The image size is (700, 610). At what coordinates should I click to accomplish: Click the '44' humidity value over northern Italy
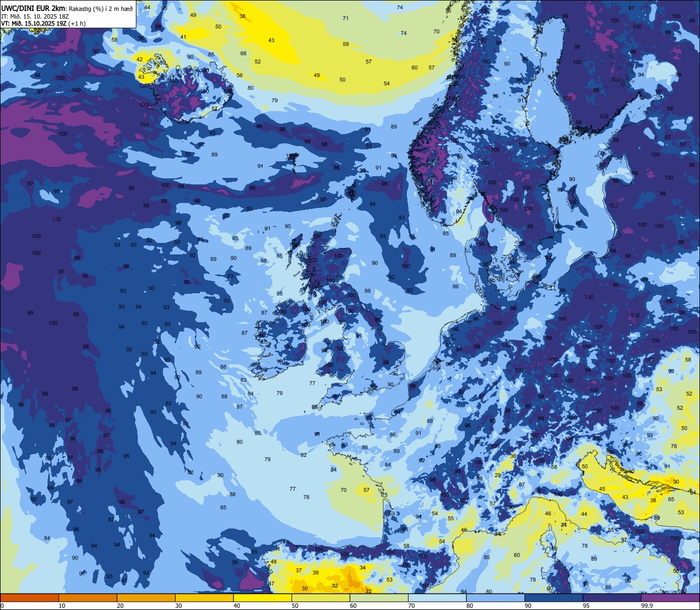pos(584,514)
